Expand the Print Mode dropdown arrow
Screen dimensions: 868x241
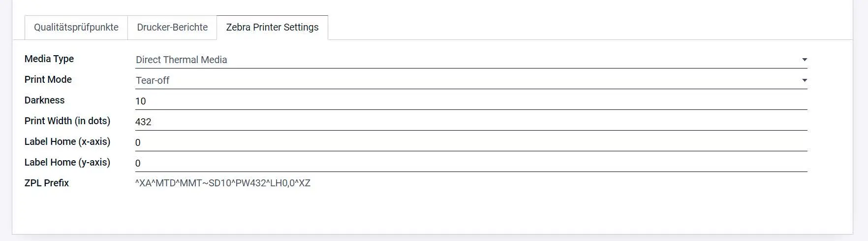coord(804,80)
